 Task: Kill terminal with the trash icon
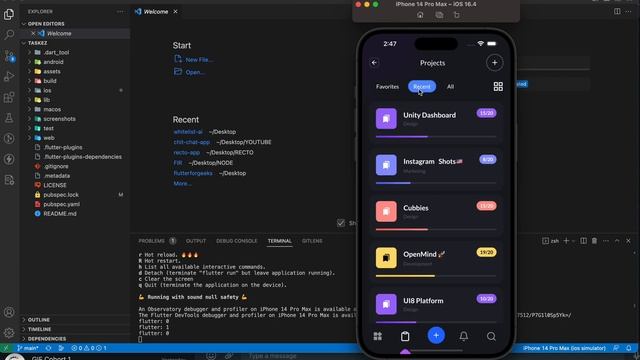click(x=594, y=241)
